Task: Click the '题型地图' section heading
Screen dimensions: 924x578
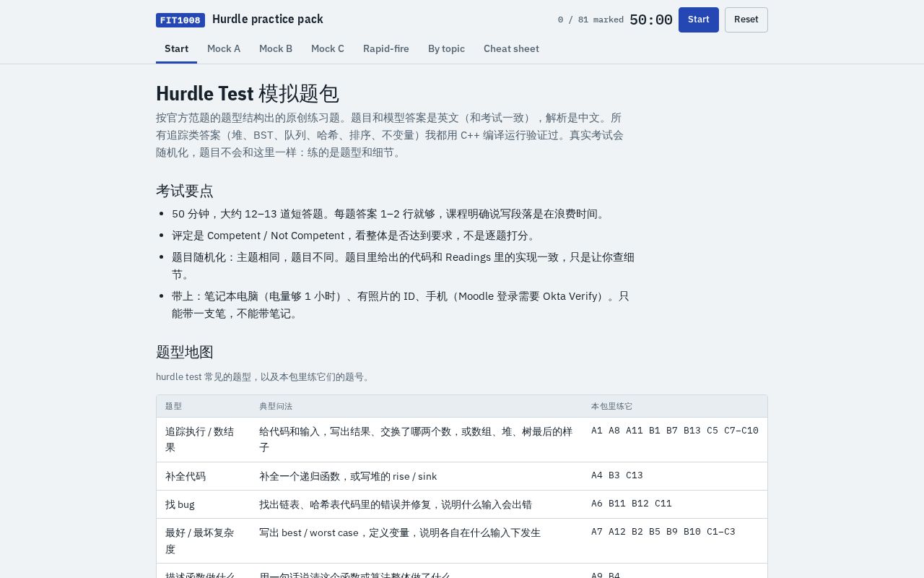Action: (x=185, y=352)
